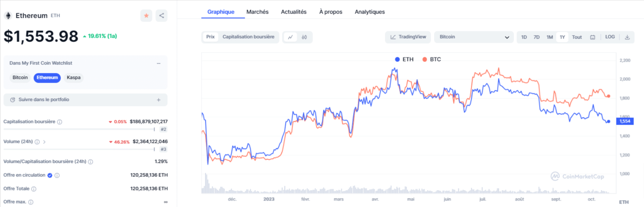Open the Bitcoin comparison dropdown
Image resolution: width=644 pixels, height=207 pixels.
click(474, 37)
